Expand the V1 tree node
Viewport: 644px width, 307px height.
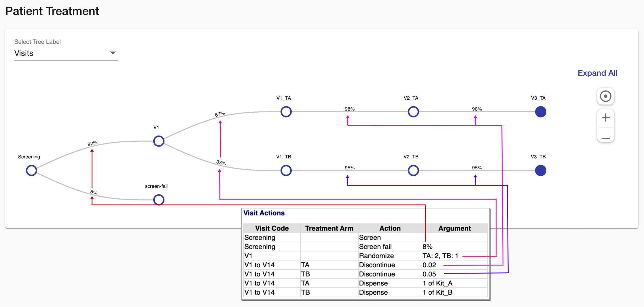pos(159,141)
